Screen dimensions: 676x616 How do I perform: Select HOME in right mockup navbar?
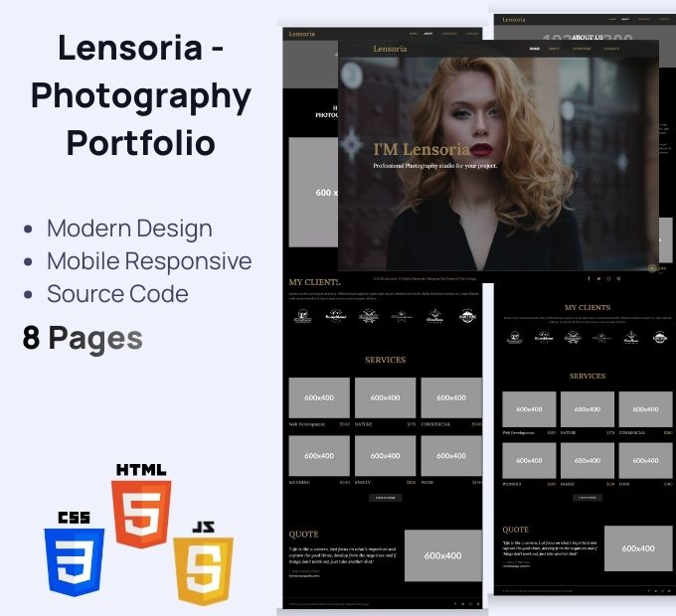pyautogui.click(x=612, y=19)
